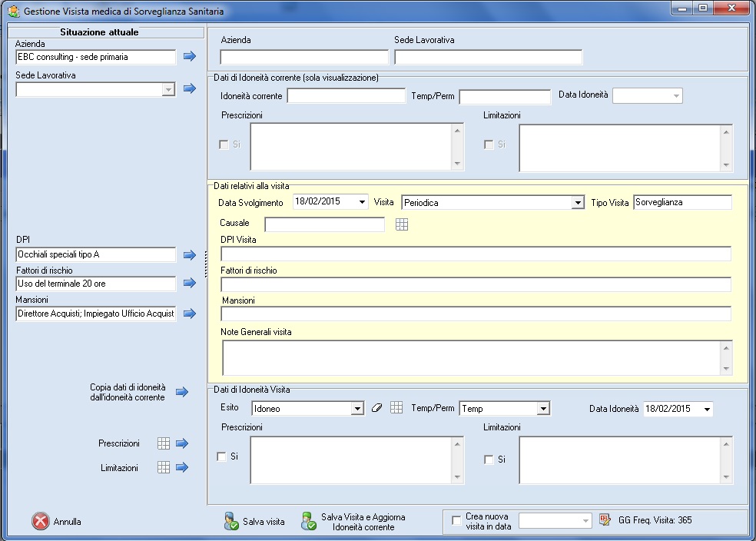Tick the Si checkbox for visit Limitazioni
This screenshot has height=541, width=756.
(x=489, y=460)
